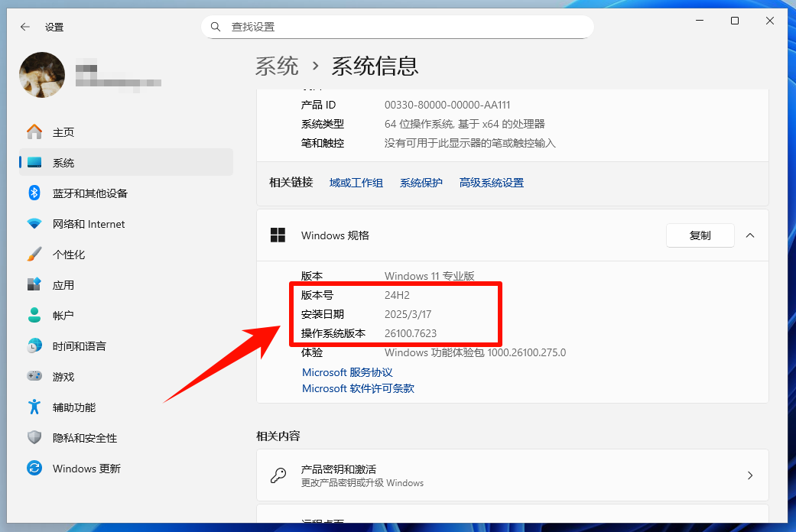Open 产品密钥和激活 chevron
The width and height of the screenshot is (796, 532).
[x=750, y=475]
